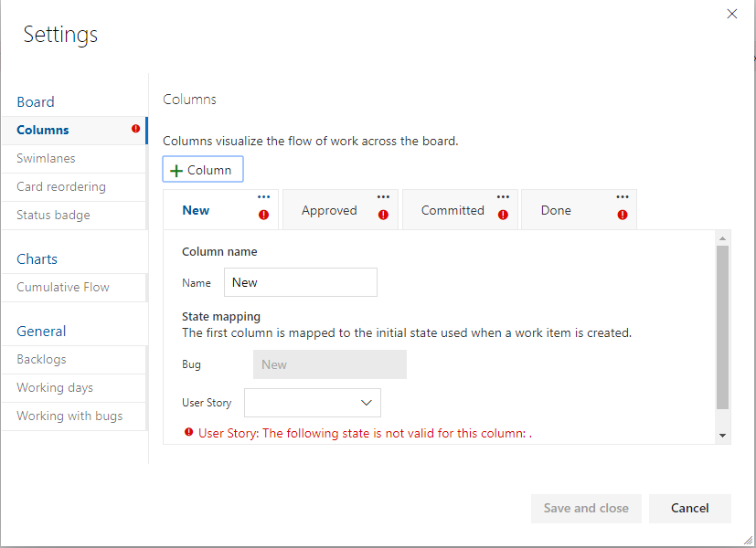Open the ellipsis menu on Approved column
The height and width of the screenshot is (548, 756).
pos(383,197)
